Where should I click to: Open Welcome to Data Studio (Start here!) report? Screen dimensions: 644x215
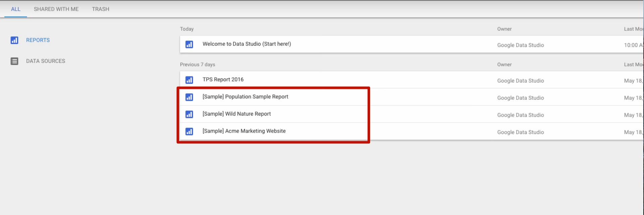click(247, 44)
